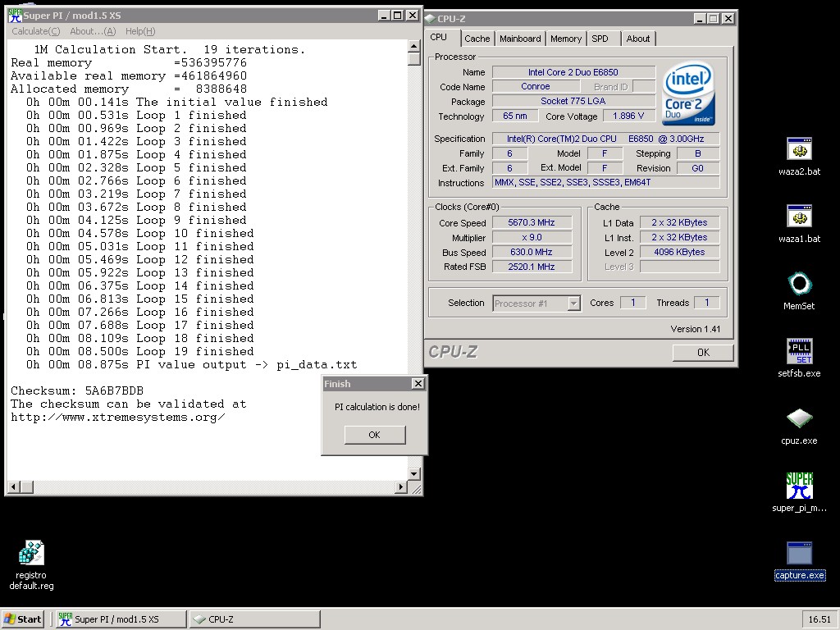Click the Technology value 65 nm
Image resolution: width=840 pixels, height=630 pixels.
tap(515, 116)
